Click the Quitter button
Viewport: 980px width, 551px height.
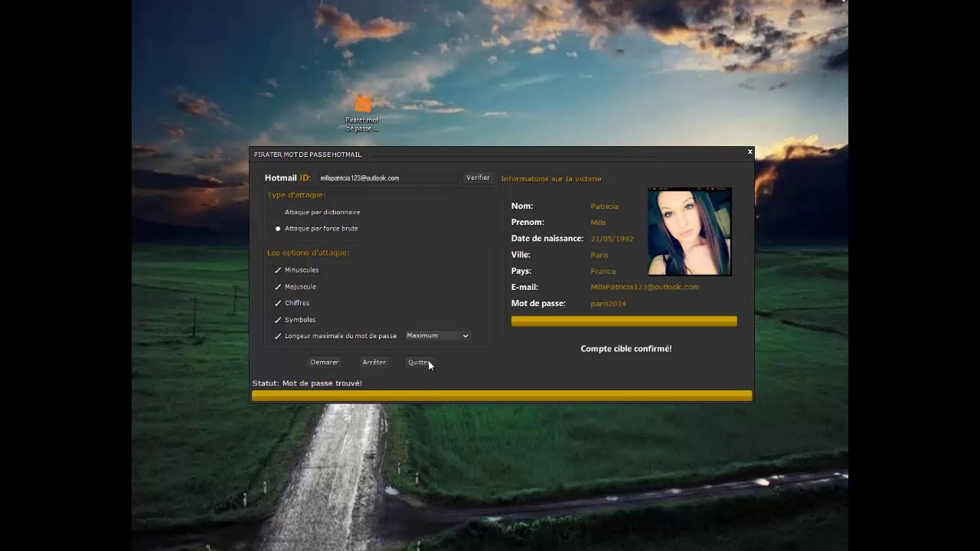pos(420,363)
